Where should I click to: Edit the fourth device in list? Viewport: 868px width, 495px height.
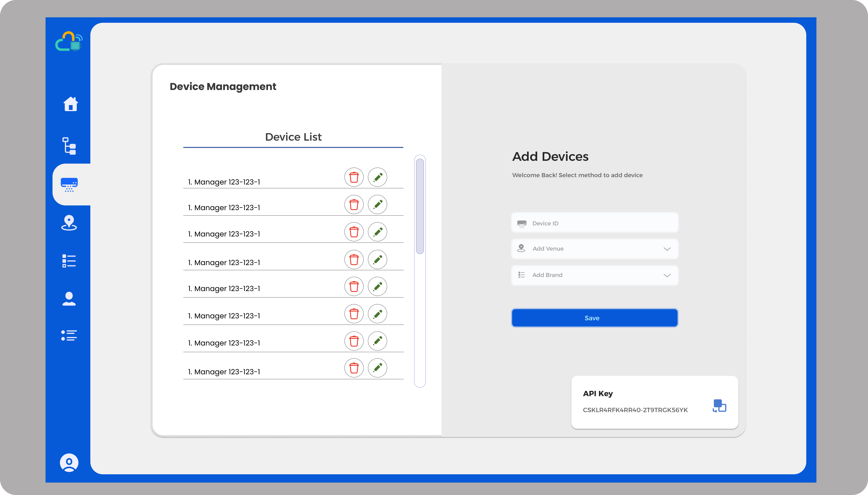(377, 260)
